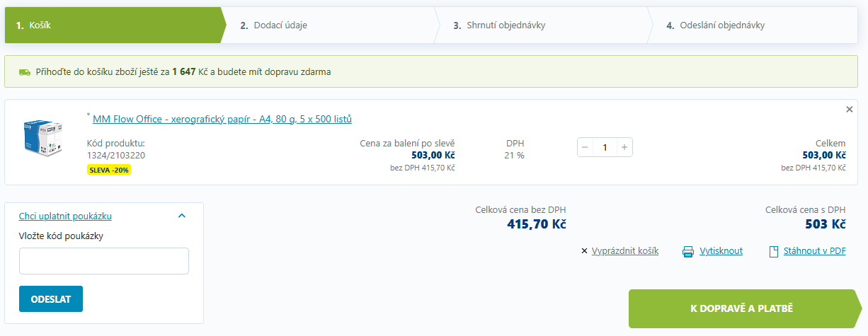Click the PDF document icon
The height and width of the screenshot is (336, 868).
[x=773, y=252]
